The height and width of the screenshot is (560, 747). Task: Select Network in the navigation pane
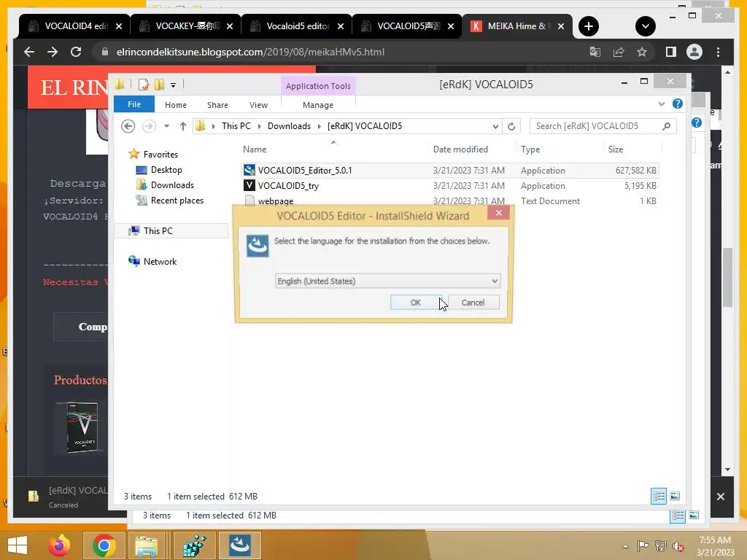pyautogui.click(x=160, y=262)
